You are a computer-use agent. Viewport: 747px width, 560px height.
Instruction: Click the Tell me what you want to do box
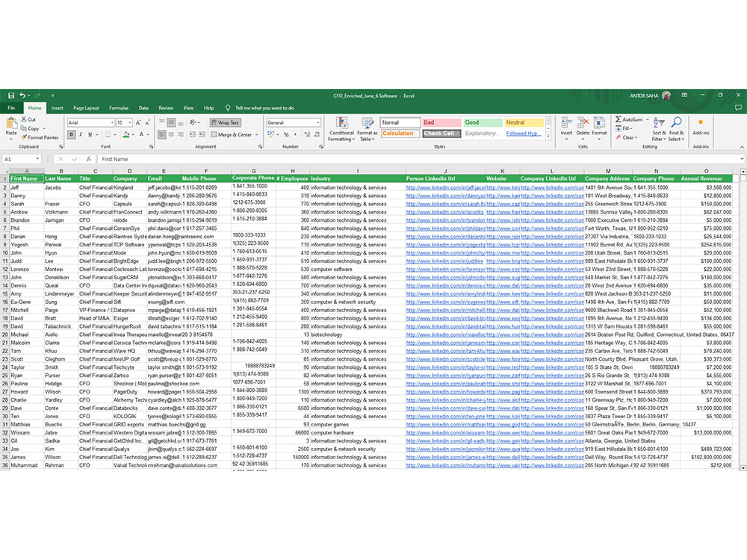click(x=264, y=108)
